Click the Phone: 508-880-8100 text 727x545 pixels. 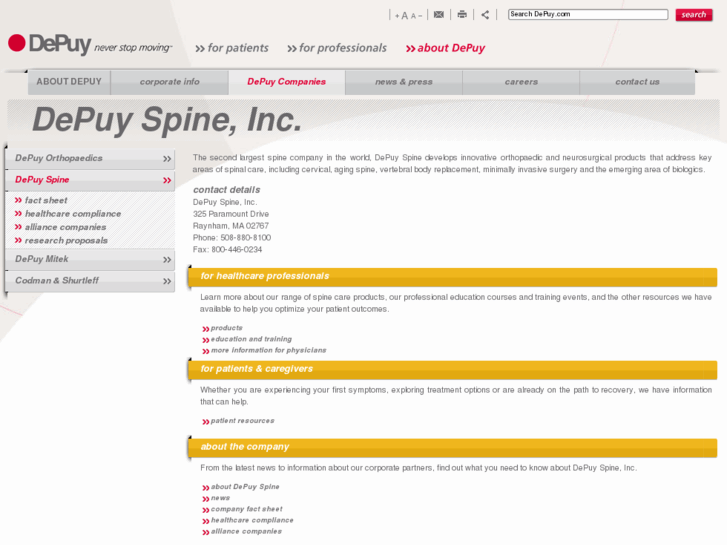click(232, 237)
